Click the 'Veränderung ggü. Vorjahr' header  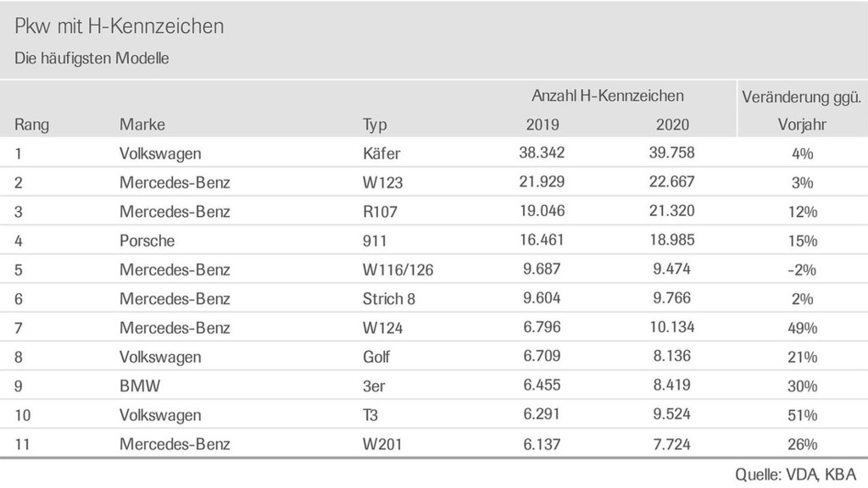pyautogui.click(x=802, y=111)
